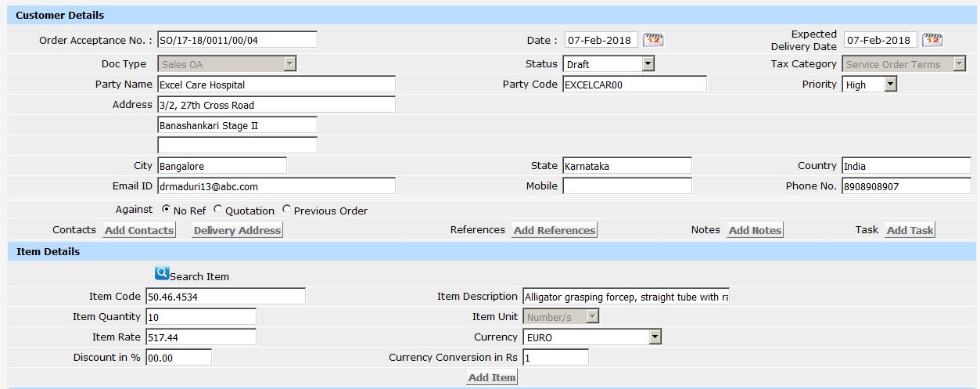Screen dimensions: 980x389
Task: Click the Add Contacts button
Action: [x=139, y=230]
